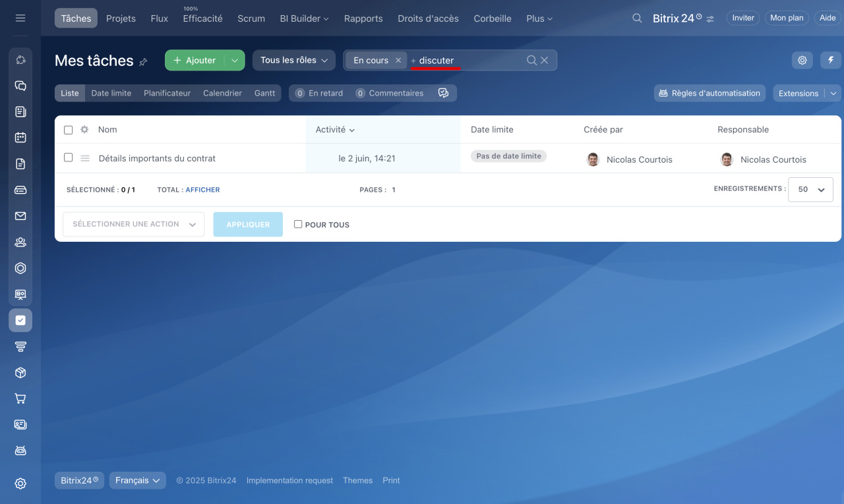
Task: Switch to the Flux tab
Action: pyautogui.click(x=159, y=18)
